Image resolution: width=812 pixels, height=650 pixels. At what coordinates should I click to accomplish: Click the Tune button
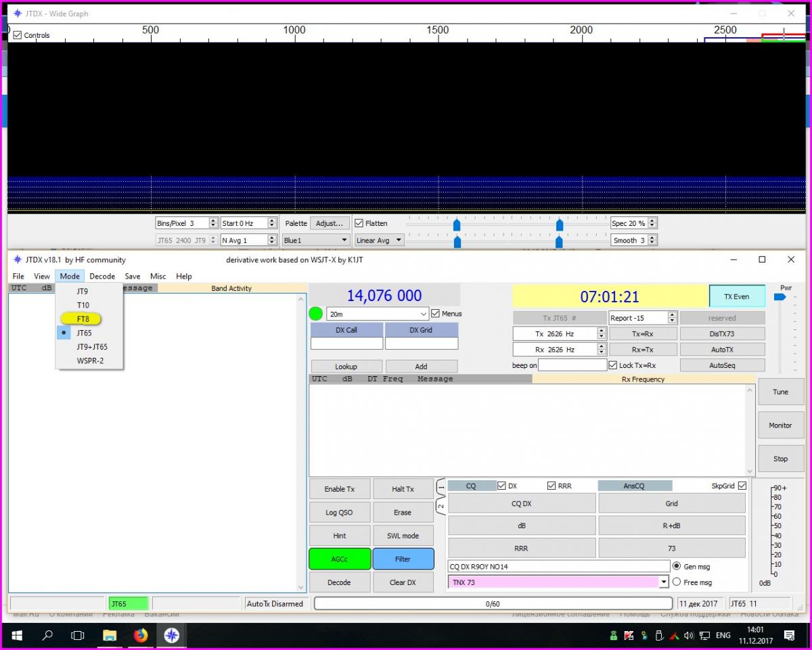pyautogui.click(x=780, y=392)
